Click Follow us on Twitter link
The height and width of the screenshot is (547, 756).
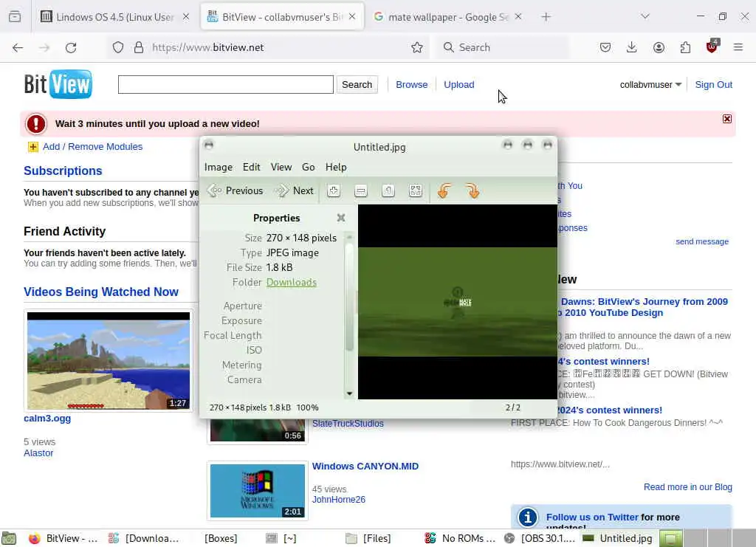coord(592,517)
